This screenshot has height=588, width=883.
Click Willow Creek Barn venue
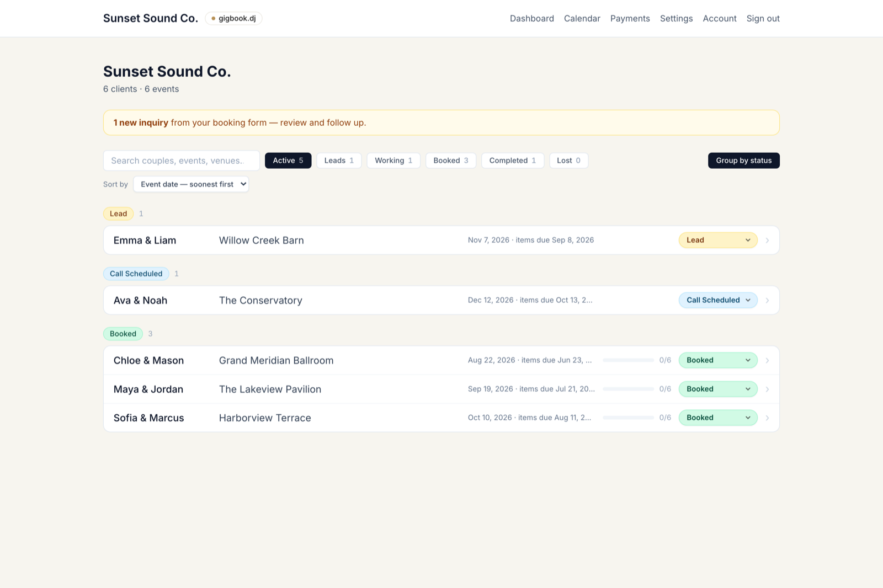tap(262, 240)
